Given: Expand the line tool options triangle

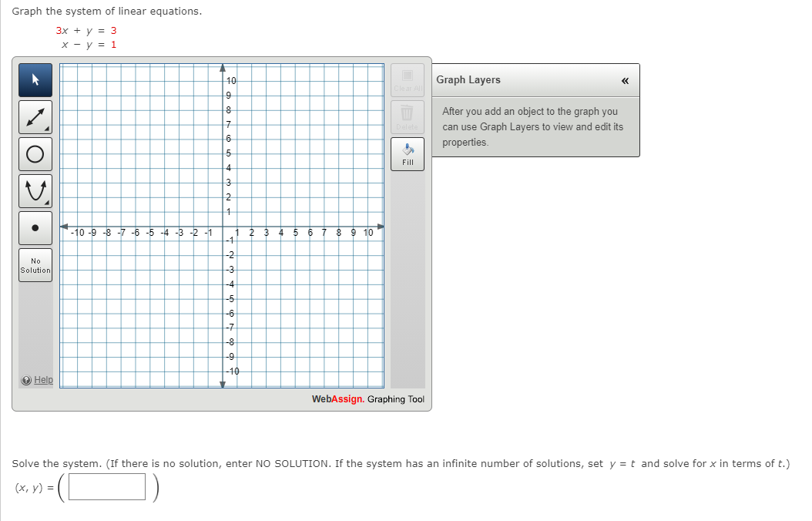Looking at the screenshot, I should [48, 129].
